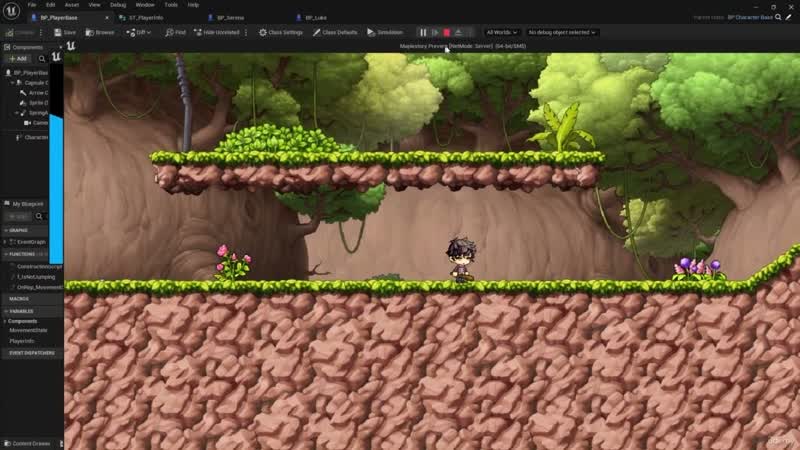Click the MACROS section header

click(x=19, y=299)
